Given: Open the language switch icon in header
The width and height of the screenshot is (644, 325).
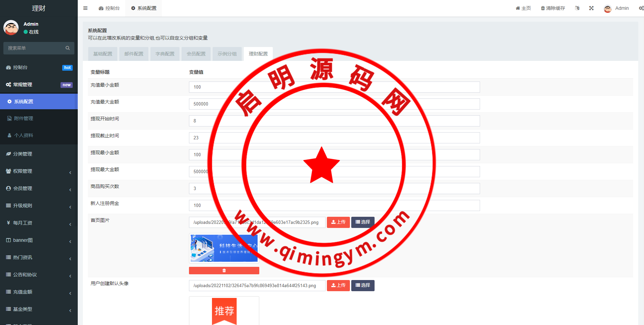Looking at the screenshot, I should pyautogui.click(x=577, y=8).
